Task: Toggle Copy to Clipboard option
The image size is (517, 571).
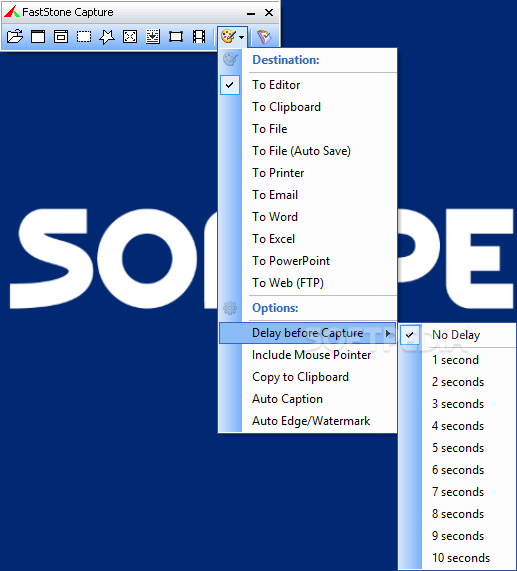Action: [308, 377]
